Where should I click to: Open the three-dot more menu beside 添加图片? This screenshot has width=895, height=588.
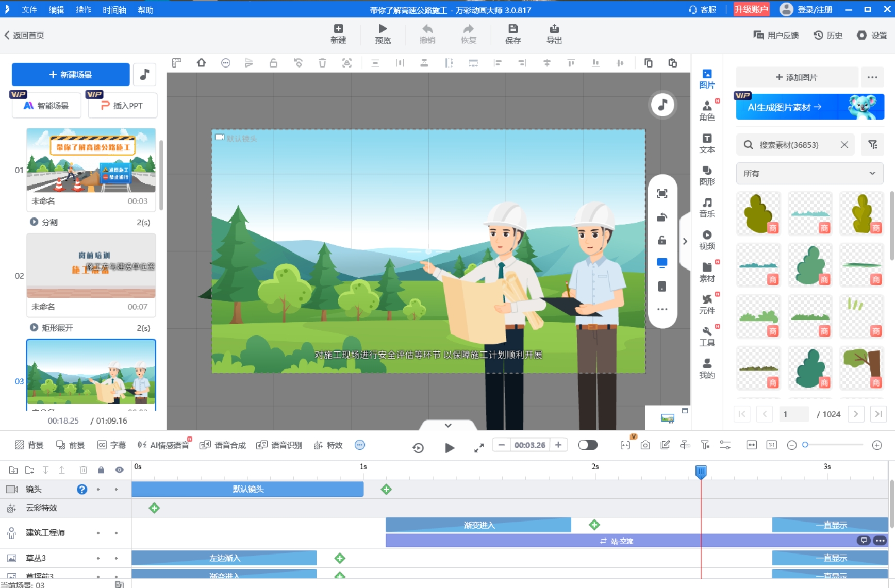pos(872,77)
